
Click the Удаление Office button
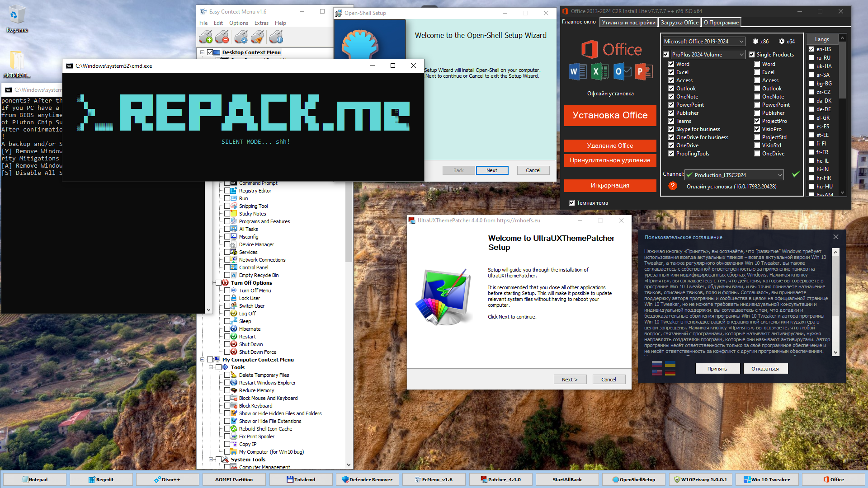[x=610, y=145]
